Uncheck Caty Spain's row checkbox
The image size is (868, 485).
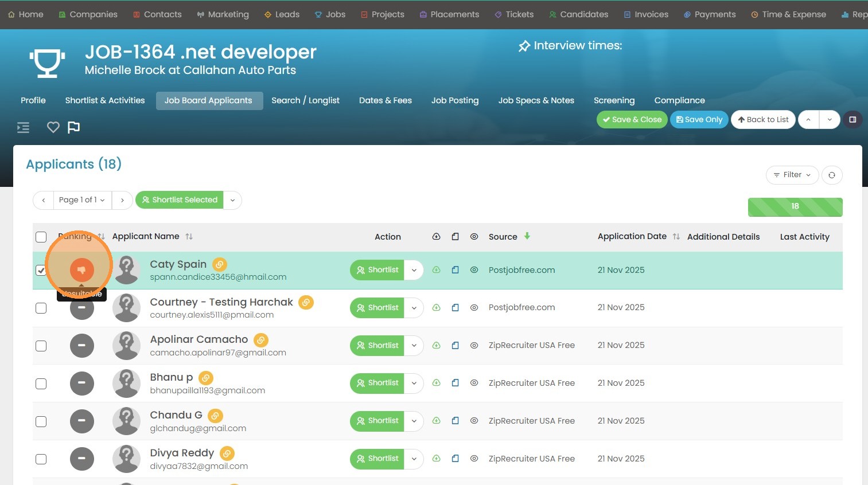(41, 270)
